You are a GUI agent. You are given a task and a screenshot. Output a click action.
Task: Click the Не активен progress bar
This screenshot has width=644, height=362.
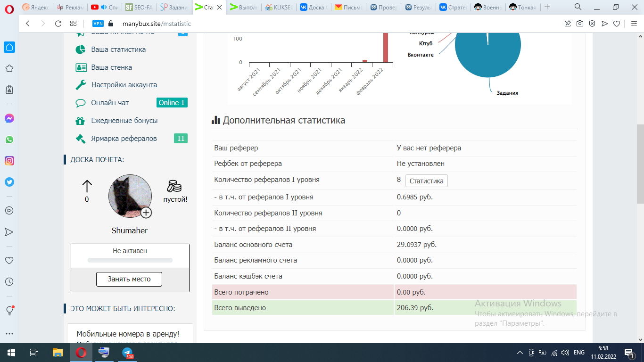pos(130,260)
